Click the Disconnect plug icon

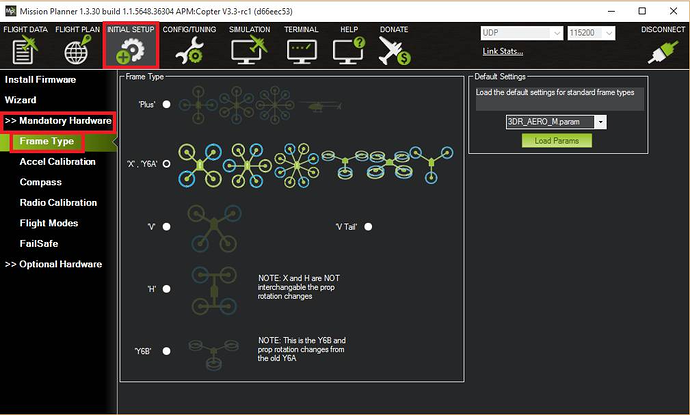pyautogui.click(x=662, y=48)
